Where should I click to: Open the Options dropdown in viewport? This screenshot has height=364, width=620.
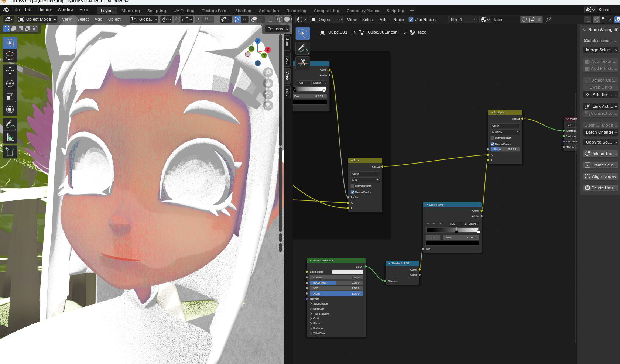pos(278,29)
